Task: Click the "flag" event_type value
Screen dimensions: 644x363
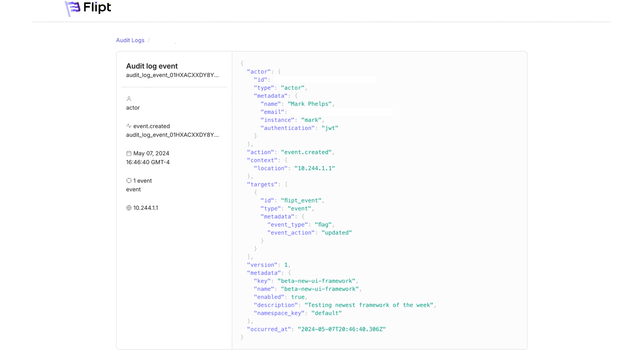Action: [x=323, y=225]
